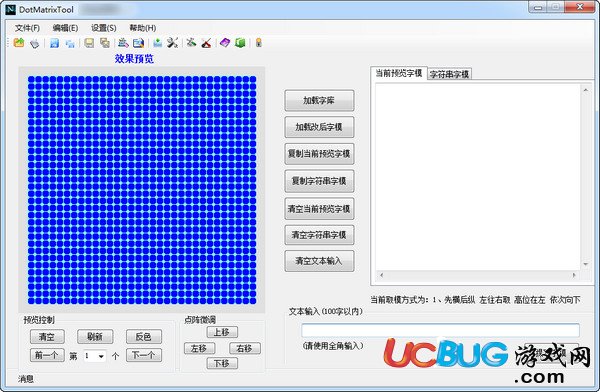Image resolution: width=600 pixels, height=392 pixels.
Task: Click the red broom clear icon
Action: point(206,43)
